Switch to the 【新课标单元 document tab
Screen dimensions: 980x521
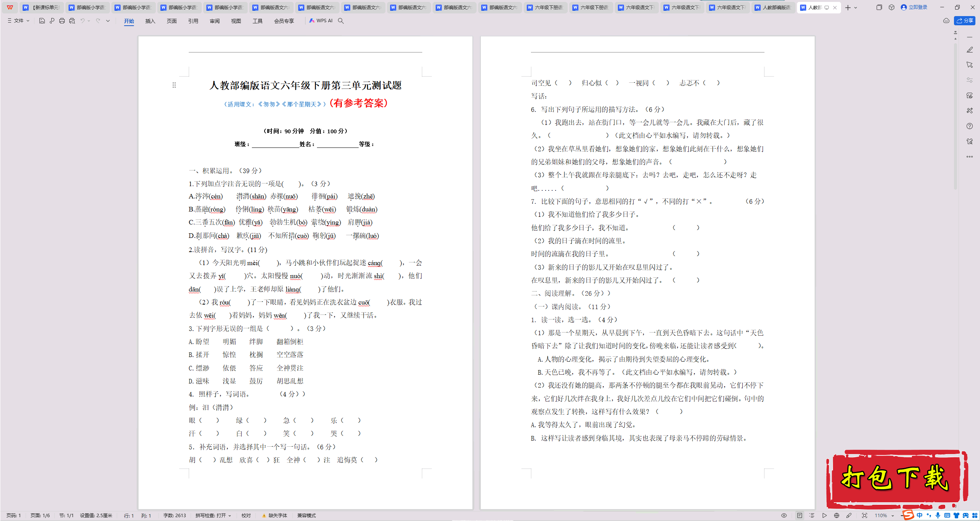41,7
